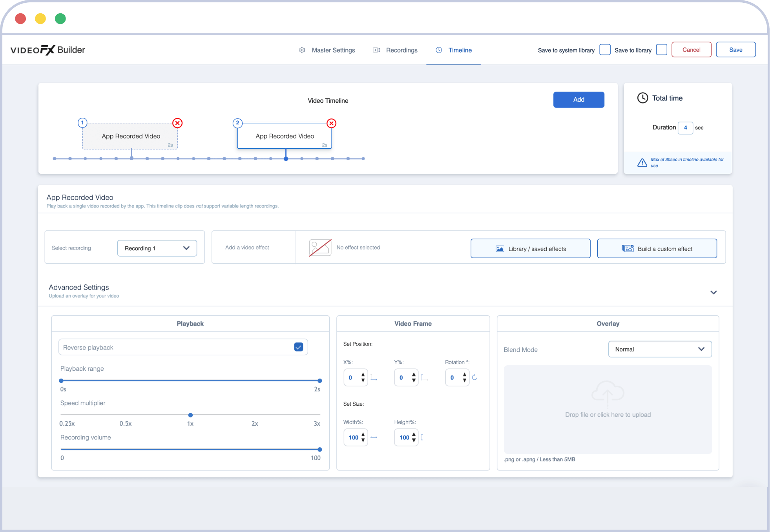Click the 'Max of 30sec' notice text

(687, 162)
